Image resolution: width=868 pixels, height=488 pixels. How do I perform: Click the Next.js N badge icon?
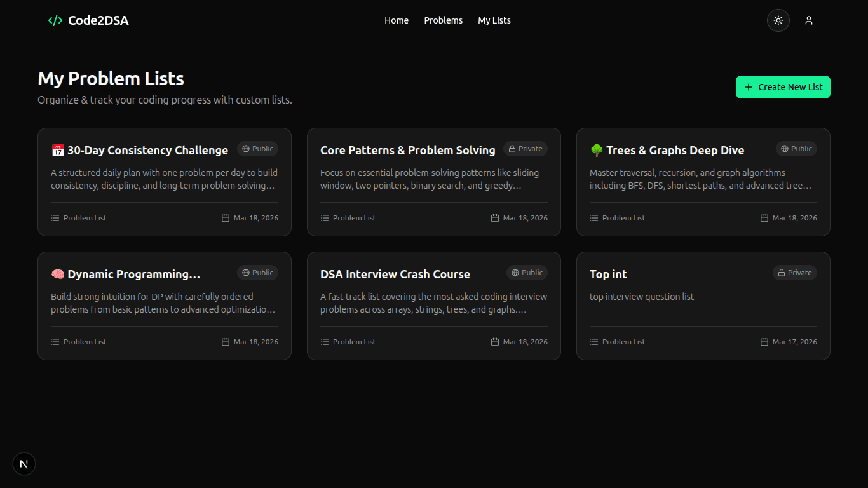click(24, 464)
